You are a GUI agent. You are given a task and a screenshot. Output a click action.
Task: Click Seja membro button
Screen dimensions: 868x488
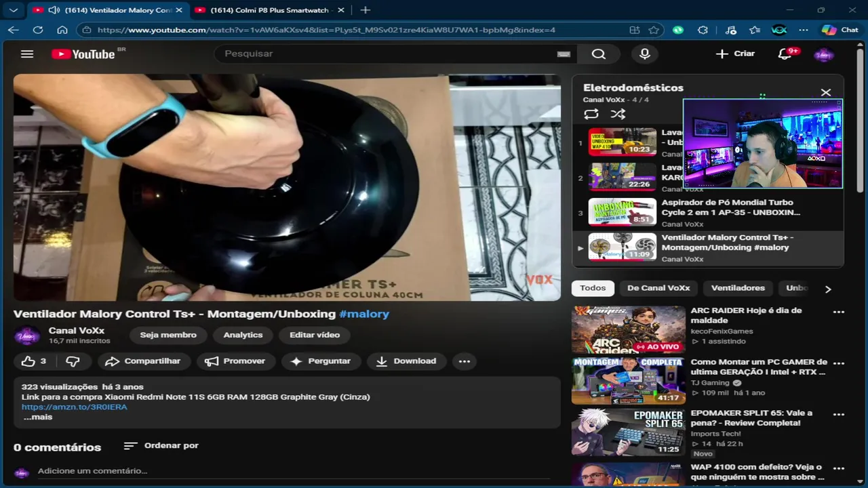click(x=168, y=335)
